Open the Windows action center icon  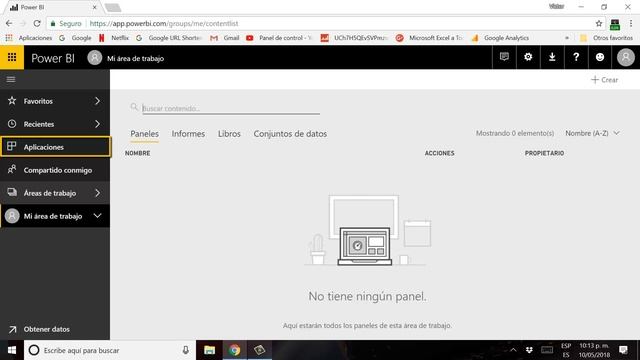pyautogui.click(x=623, y=350)
